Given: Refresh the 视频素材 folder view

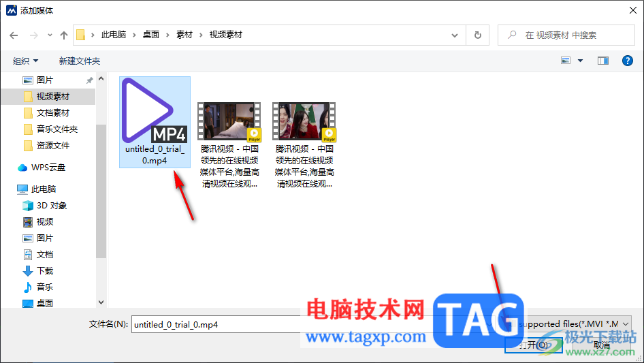Looking at the screenshot, I should [x=478, y=35].
